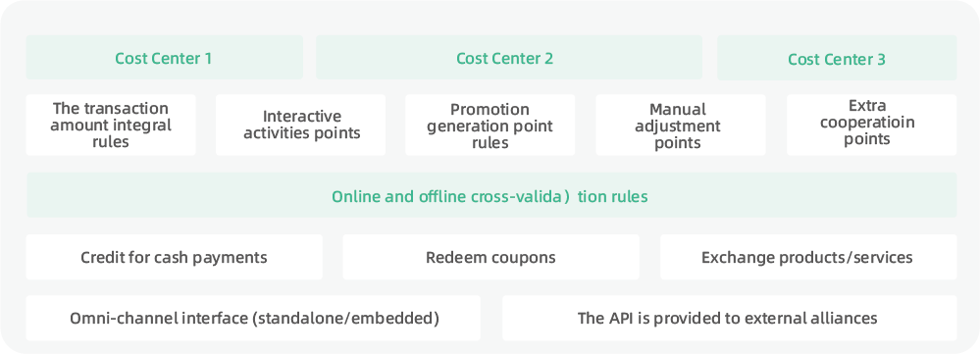Click Online and offline cross-validation rules bar
This screenshot has height=354, width=980.
point(491,195)
